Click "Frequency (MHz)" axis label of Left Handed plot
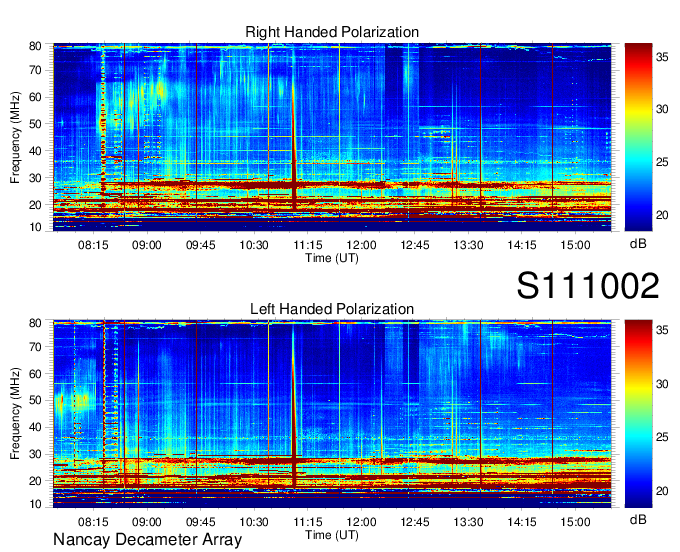This screenshot has height=552, width=680. [x=15, y=414]
